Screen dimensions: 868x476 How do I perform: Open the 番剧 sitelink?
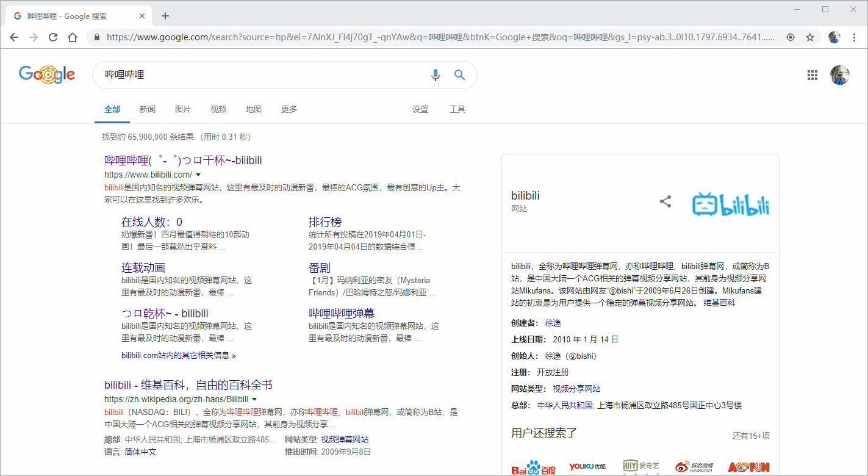(320, 268)
